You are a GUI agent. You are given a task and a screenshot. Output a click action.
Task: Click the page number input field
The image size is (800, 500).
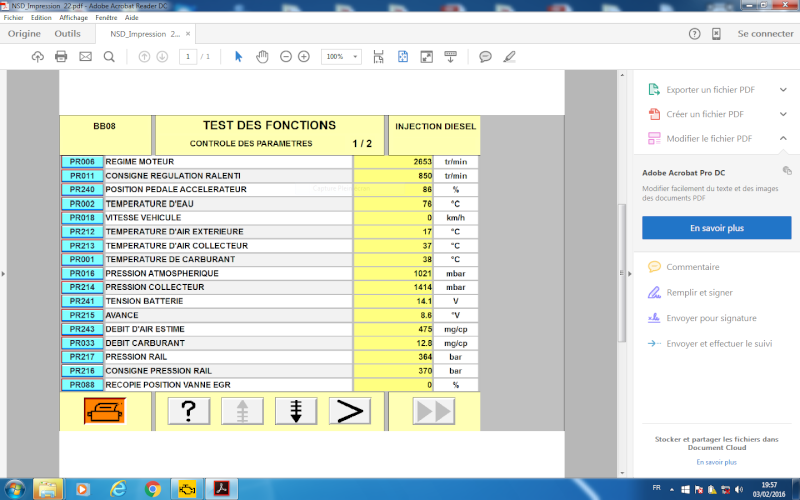click(x=188, y=57)
